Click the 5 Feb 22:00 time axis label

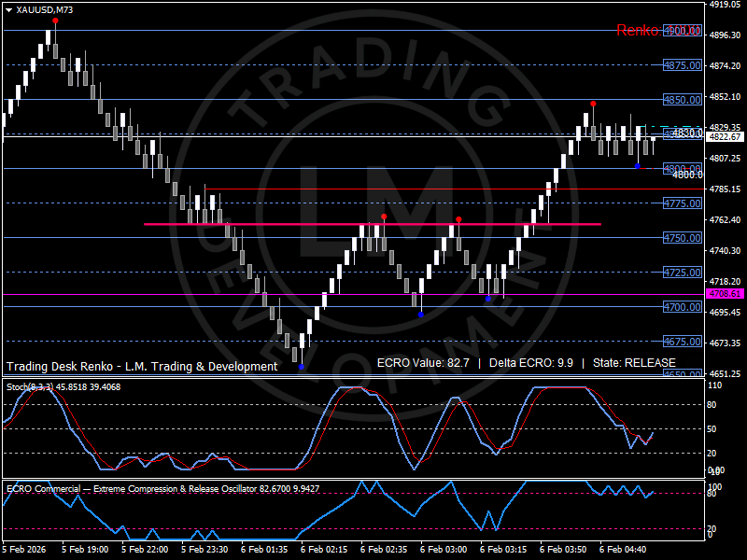(145, 549)
